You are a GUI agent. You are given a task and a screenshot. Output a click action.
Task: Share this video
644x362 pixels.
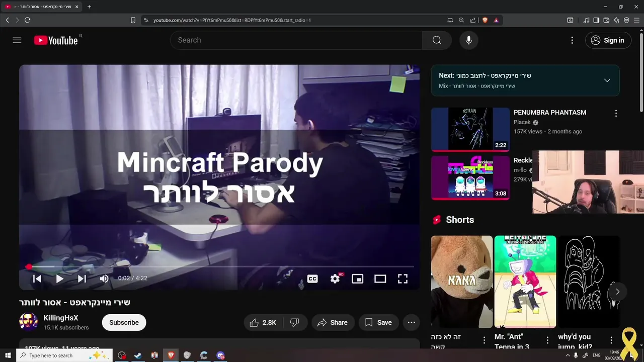click(x=333, y=323)
